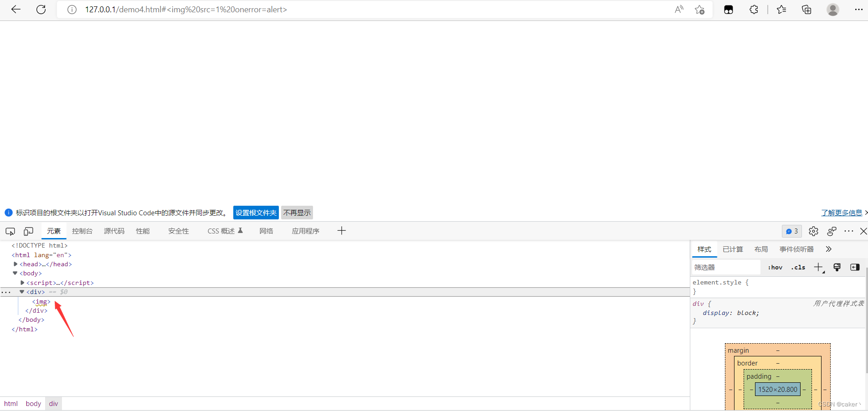Viewport: 868px width, 411px height.
Task: Select the 已计算 pane tab
Action: click(733, 249)
